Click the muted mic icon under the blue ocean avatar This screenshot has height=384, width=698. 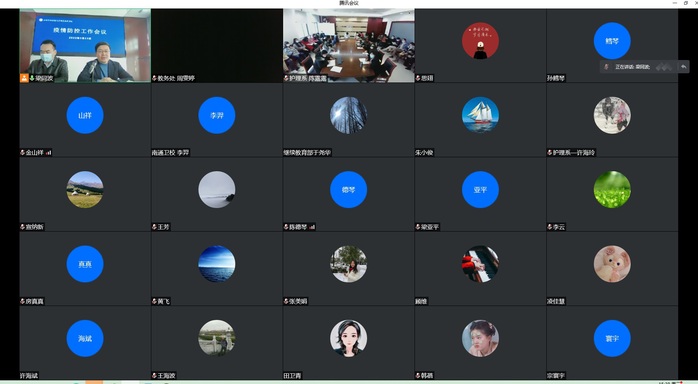click(x=154, y=301)
